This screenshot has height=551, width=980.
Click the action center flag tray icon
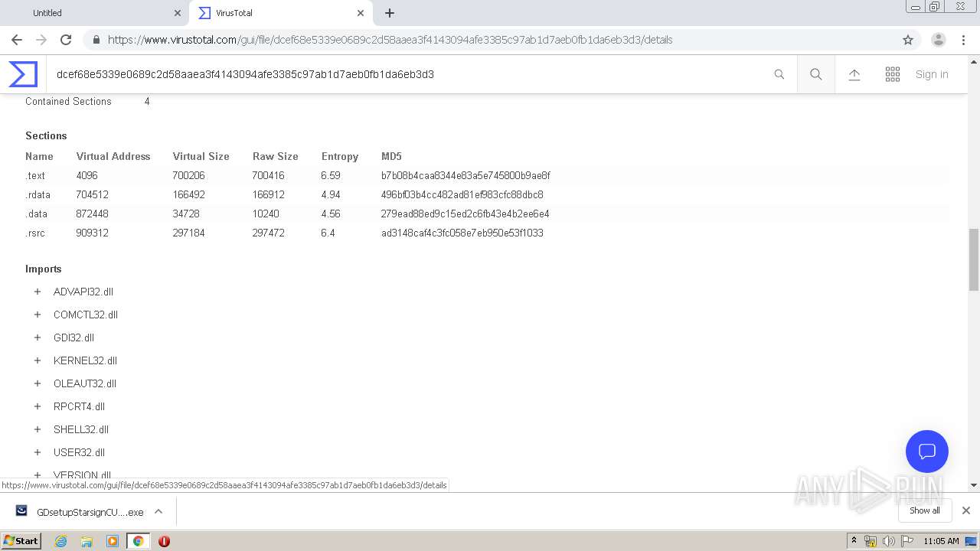[x=907, y=541]
